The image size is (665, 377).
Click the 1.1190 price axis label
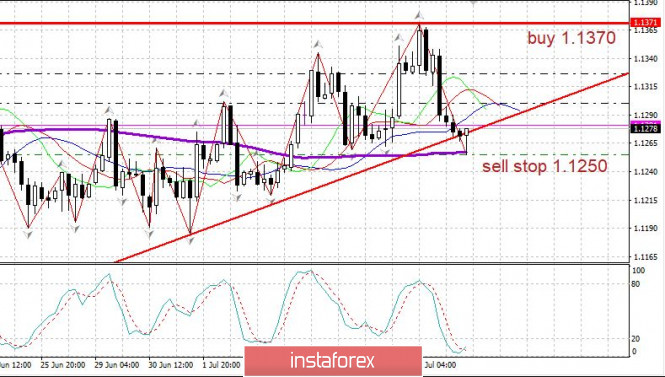[645, 228]
